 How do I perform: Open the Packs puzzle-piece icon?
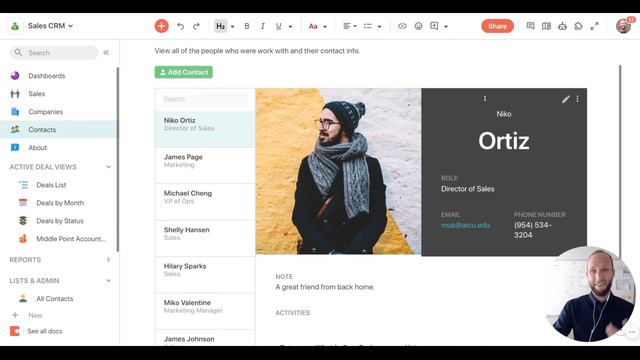(578, 26)
